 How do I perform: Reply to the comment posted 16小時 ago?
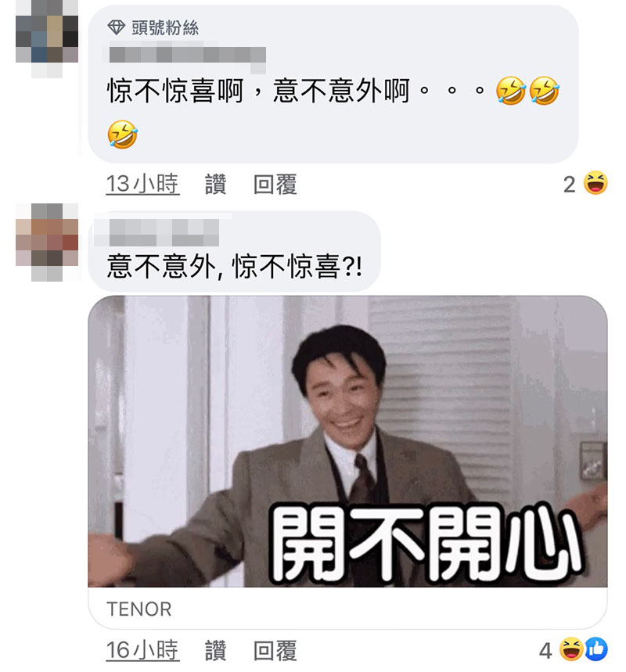tap(275, 651)
